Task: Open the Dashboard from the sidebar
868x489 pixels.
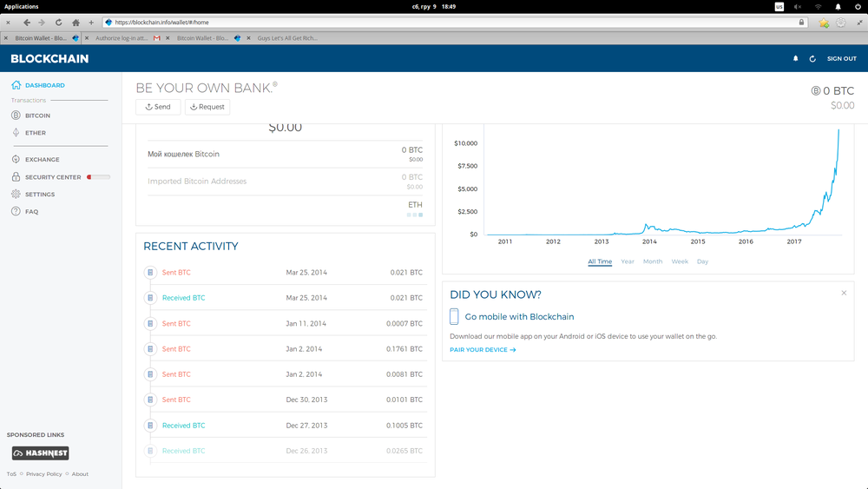Action: [x=44, y=85]
